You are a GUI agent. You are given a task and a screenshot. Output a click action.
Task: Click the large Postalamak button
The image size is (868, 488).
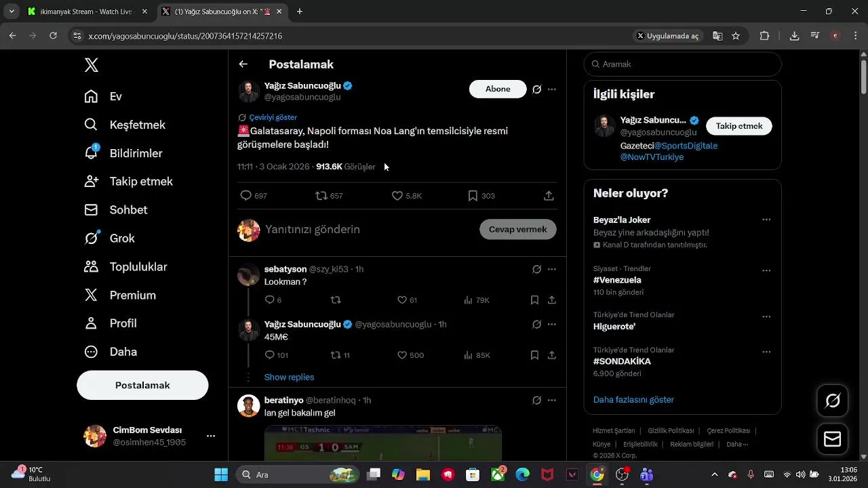(142, 385)
